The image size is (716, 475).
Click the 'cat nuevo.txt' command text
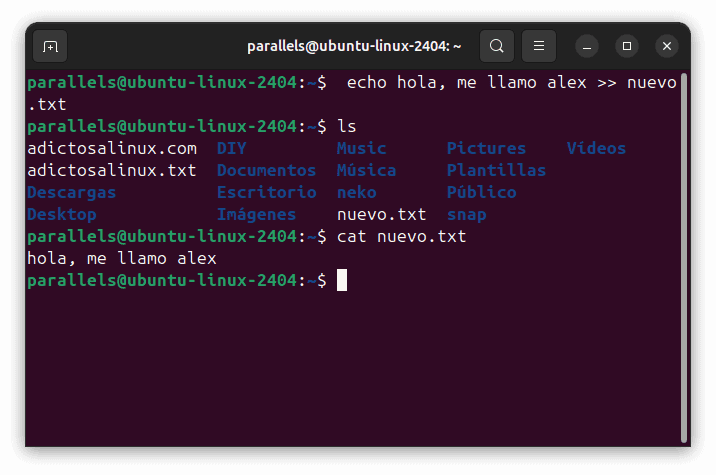point(401,237)
